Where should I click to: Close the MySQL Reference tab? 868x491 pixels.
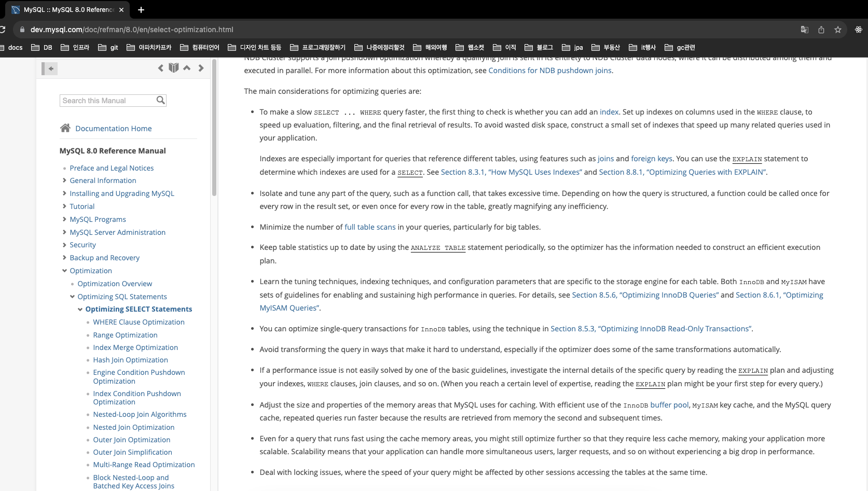(121, 9)
